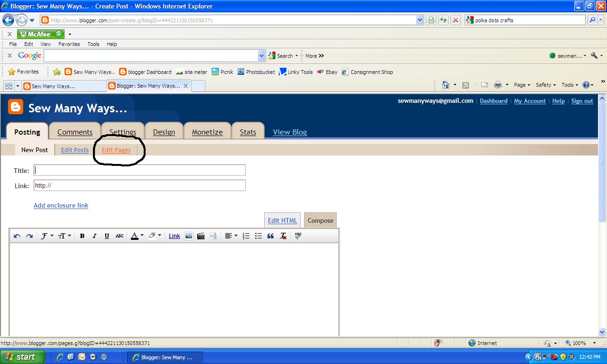This screenshot has height=364, width=607.
Task: Click the Undo icon in the post editor
Action: coord(17,236)
